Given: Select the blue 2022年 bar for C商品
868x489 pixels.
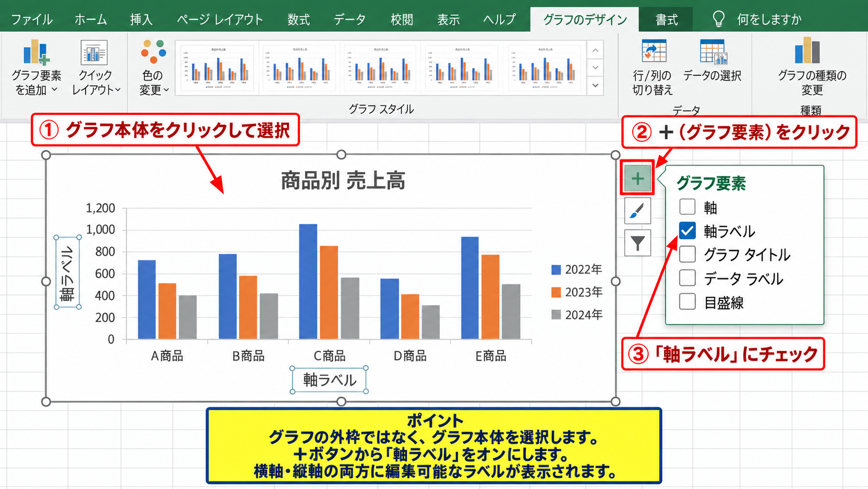Looking at the screenshot, I should 308,282.
